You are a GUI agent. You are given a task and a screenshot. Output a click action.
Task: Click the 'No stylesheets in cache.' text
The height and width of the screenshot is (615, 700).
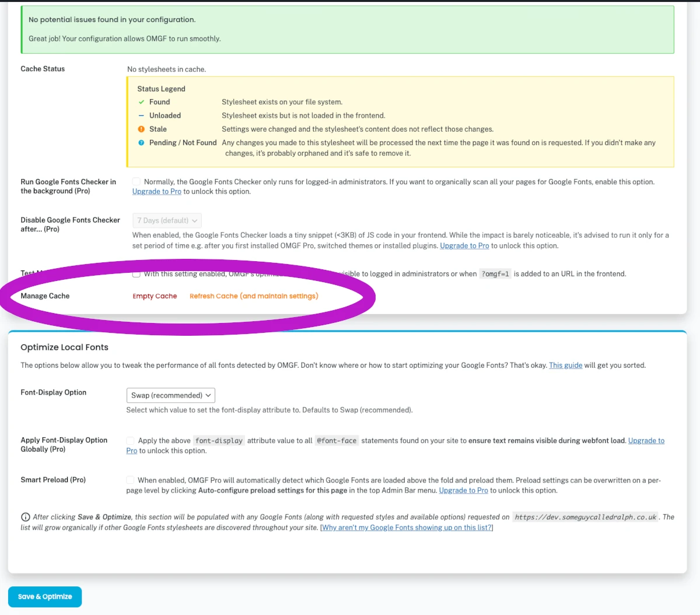tap(166, 69)
